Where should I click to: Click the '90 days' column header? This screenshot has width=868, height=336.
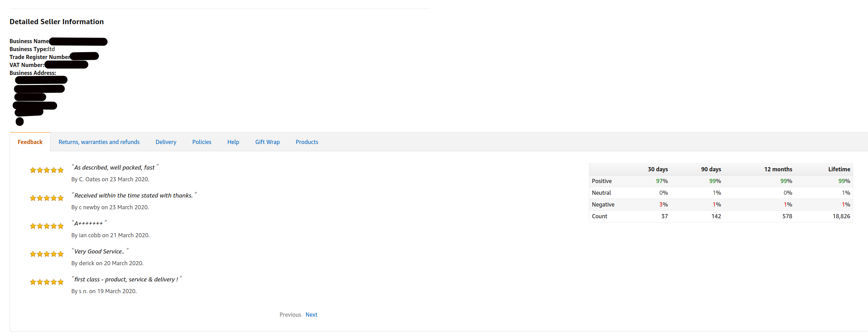click(711, 169)
